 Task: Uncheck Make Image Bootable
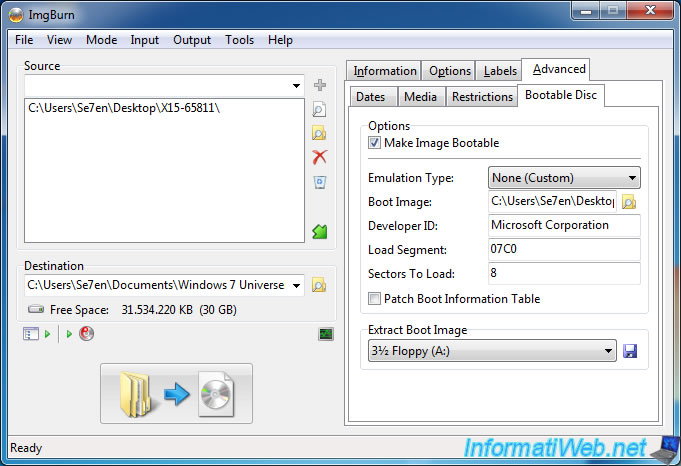374,143
